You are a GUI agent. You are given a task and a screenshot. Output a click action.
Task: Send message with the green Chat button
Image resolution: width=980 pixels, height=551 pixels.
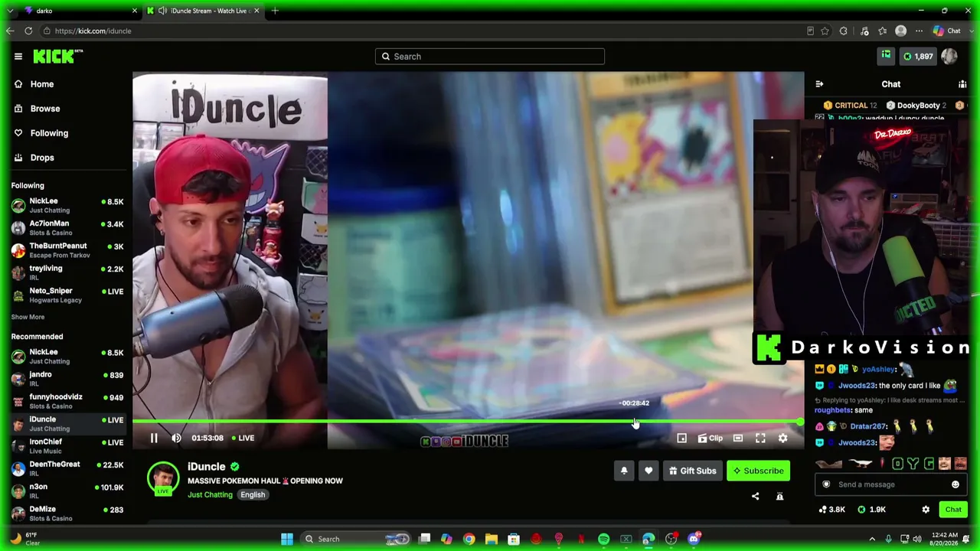953,510
